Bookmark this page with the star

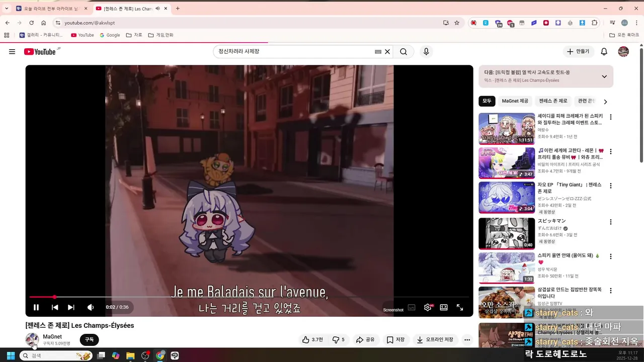coord(457,23)
